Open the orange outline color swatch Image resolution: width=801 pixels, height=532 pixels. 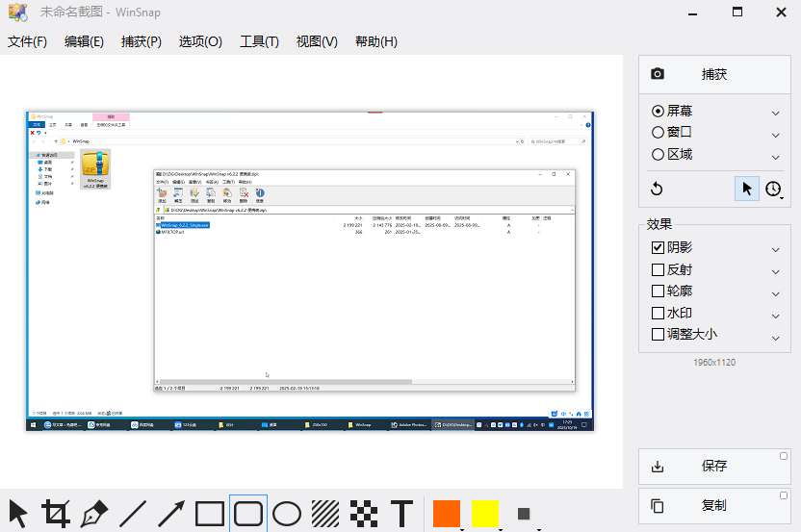tap(447, 514)
